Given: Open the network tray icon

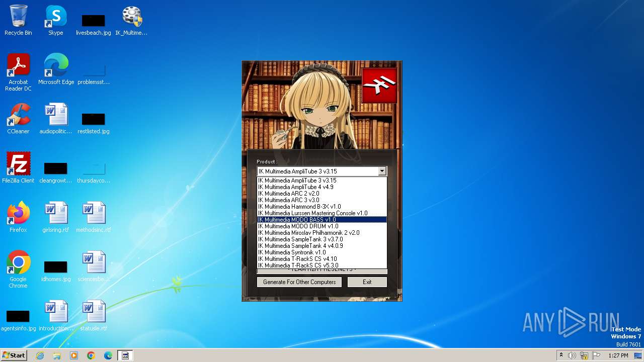Looking at the screenshot, I should click(x=584, y=355).
